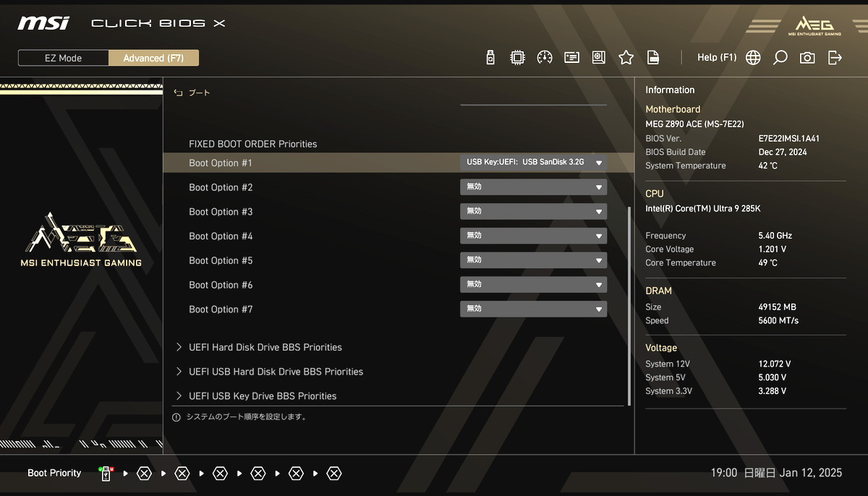Click the System 3.3V 3.288 V value
868x496 pixels.
[x=772, y=391]
